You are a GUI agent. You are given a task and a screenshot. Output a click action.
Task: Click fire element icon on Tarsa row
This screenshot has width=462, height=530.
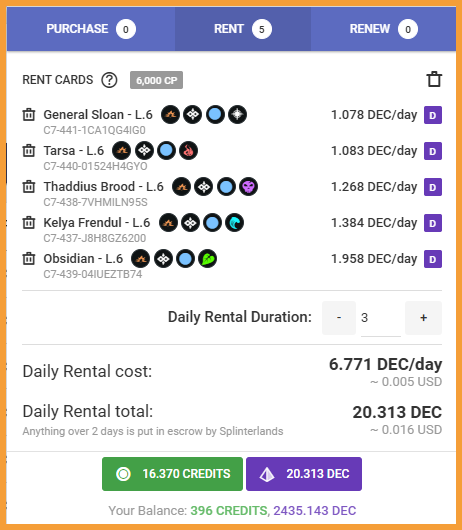click(188, 151)
